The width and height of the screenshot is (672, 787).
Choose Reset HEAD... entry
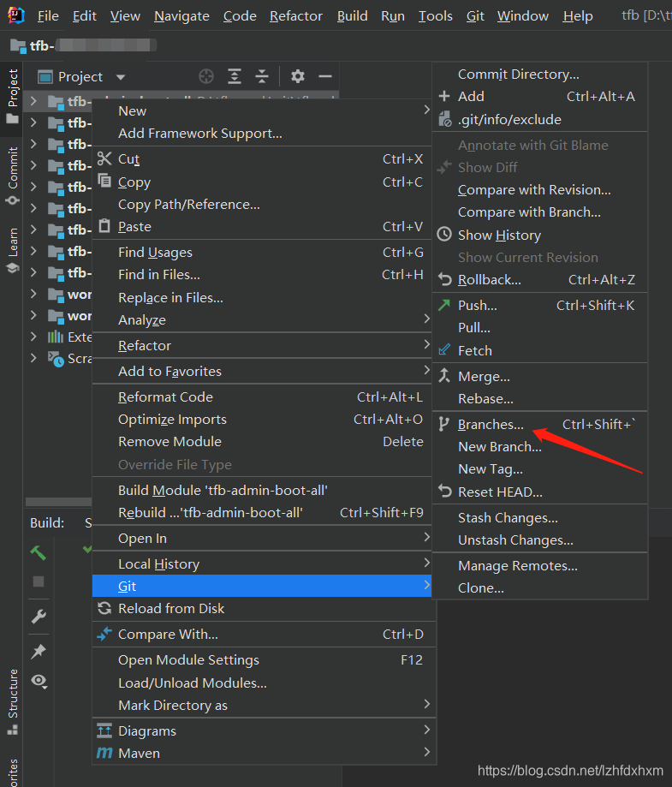coord(540,492)
